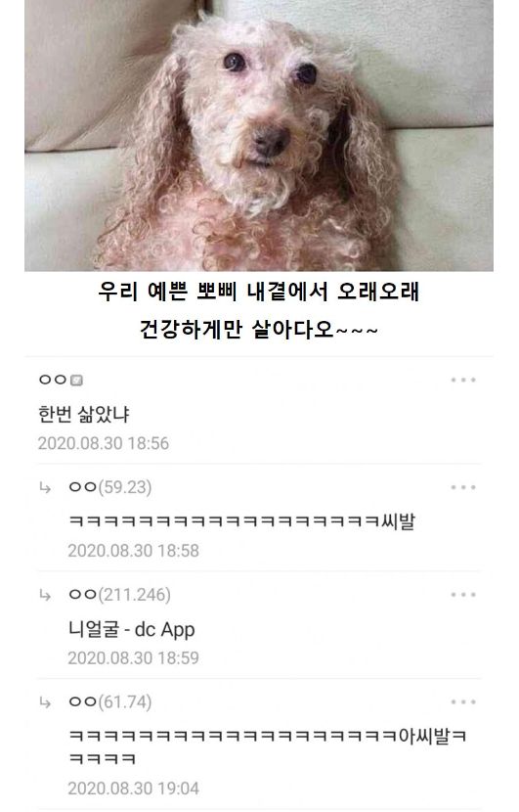The height and width of the screenshot is (812, 519).
Task: Click the timestamp 2020.08.30 18:59
Action: coord(134,657)
